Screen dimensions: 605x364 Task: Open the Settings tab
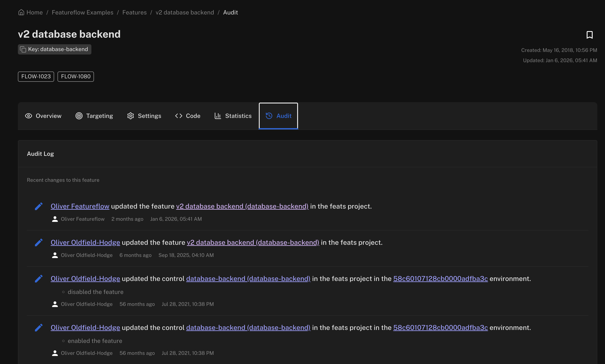pos(144,116)
